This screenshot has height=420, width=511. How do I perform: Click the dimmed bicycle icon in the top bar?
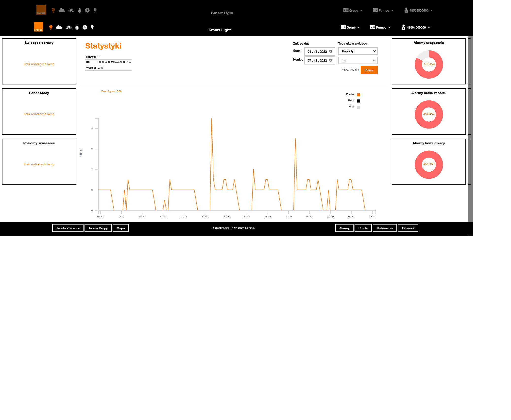point(71,10)
